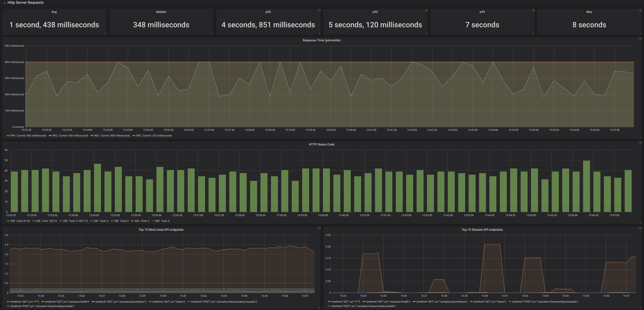The image size is (644, 310).
Task: Click GET /beers legend entry in Most Used panel
Action: pos(169,302)
